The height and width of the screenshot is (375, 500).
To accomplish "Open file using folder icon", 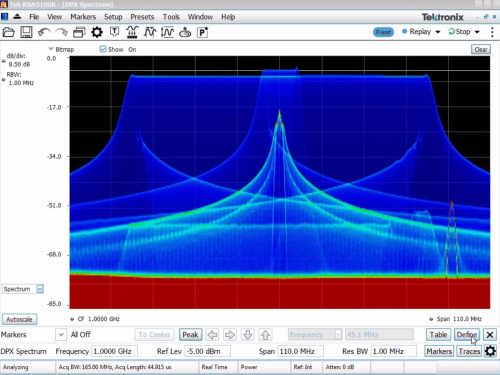I will pyautogui.click(x=9, y=32).
